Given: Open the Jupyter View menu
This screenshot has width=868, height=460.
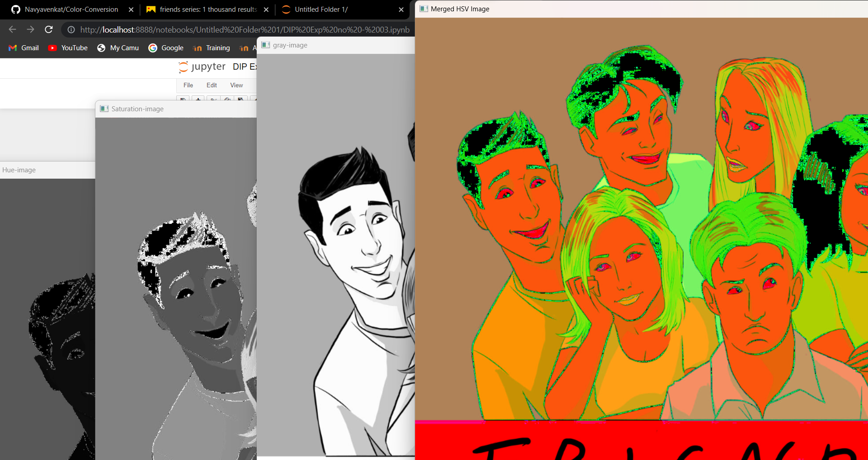Looking at the screenshot, I should tap(236, 85).
